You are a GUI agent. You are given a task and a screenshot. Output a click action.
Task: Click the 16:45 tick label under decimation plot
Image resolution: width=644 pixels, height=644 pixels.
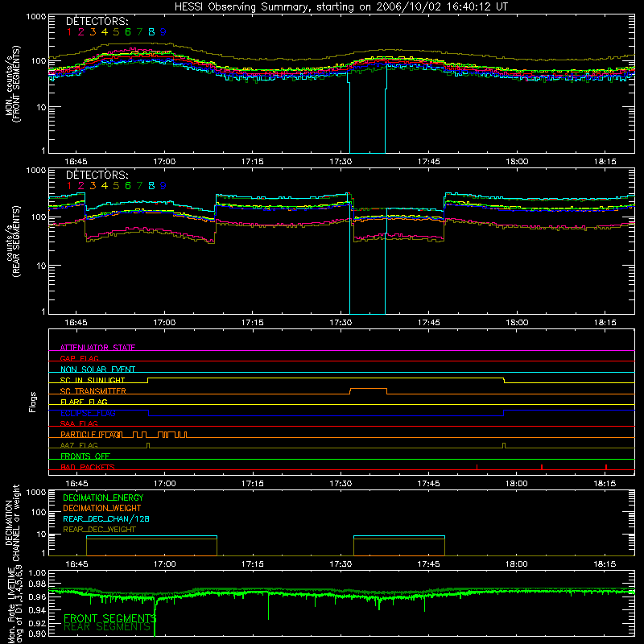point(76,564)
